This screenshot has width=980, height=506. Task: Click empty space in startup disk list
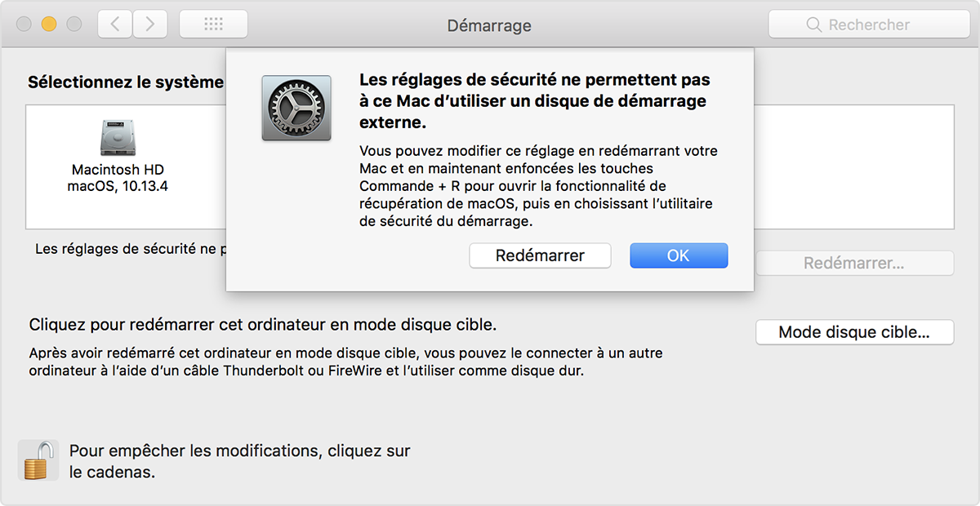(853, 166)
